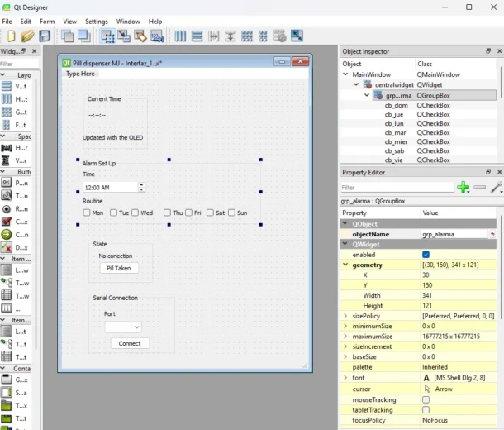Enable the tabletTracking property checkbox
This screenshot has height=430, width=504.
click(x=426, y=410)
